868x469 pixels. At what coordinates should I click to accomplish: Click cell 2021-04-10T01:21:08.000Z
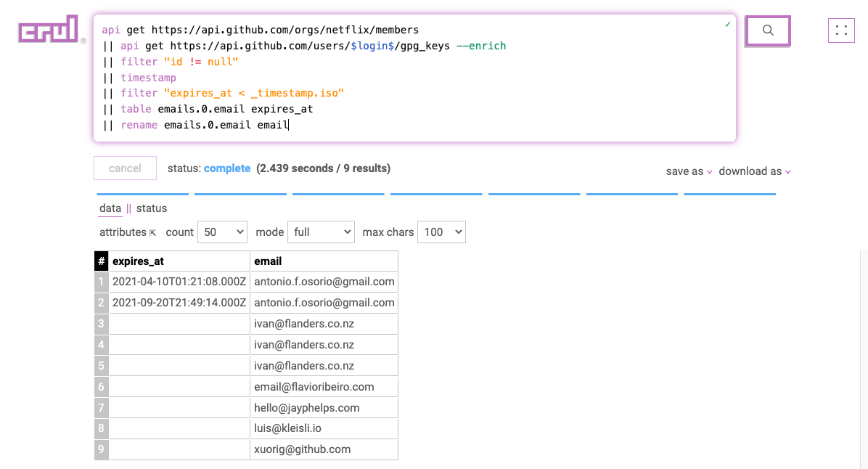(179, 282)
